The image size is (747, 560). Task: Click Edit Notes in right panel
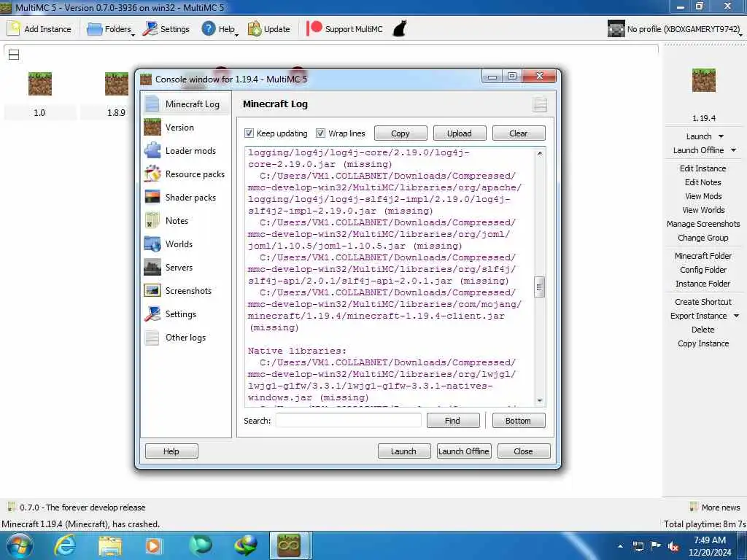[703, 182]
